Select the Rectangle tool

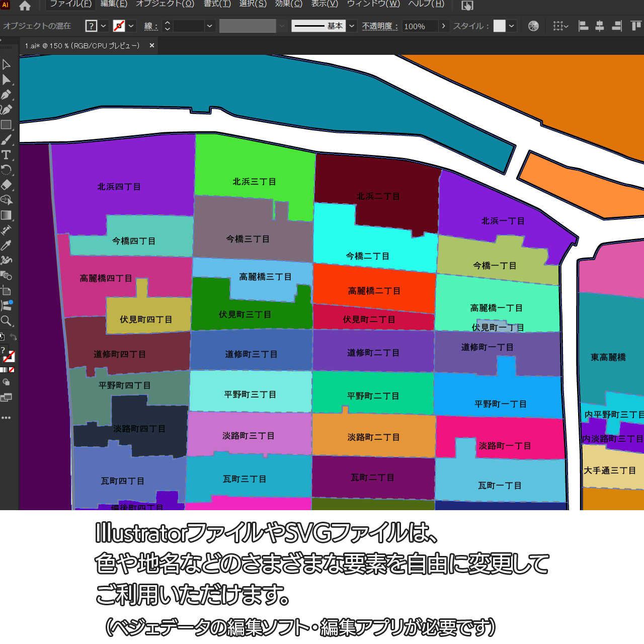pos(6,125)
